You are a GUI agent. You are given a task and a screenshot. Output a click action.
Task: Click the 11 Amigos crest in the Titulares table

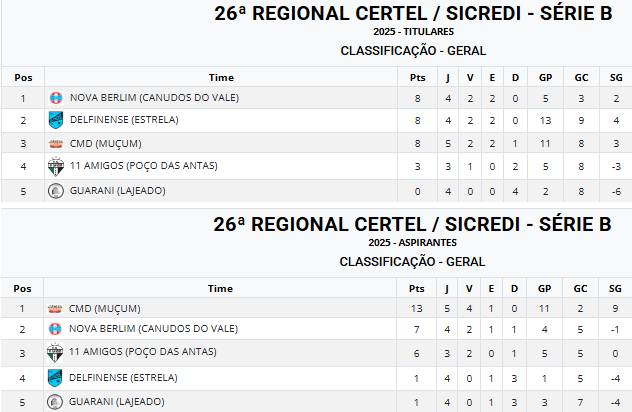[56, 167]
